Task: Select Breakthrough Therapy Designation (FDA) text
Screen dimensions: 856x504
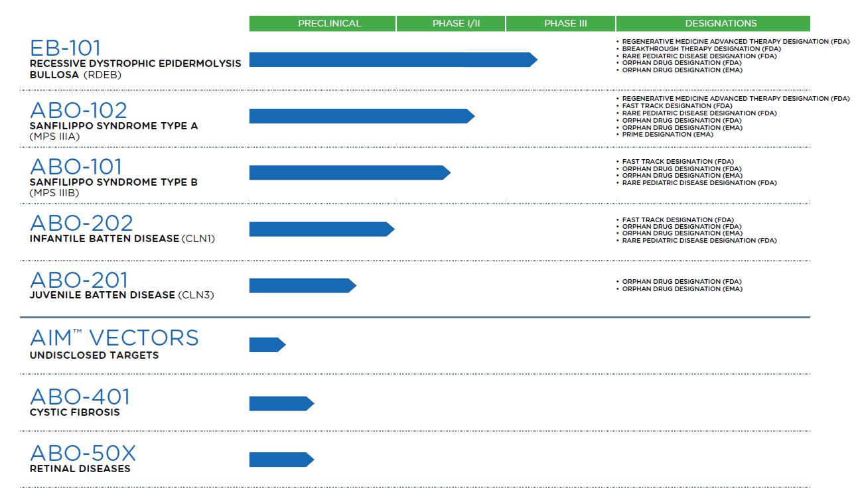Action: click(x=701, y=48)
